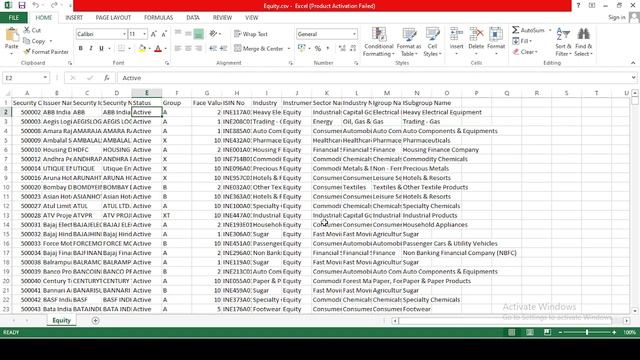The height and width of the screenshot is (360, 640).
Task: Click the Center align icon
Action: point(188,49)
